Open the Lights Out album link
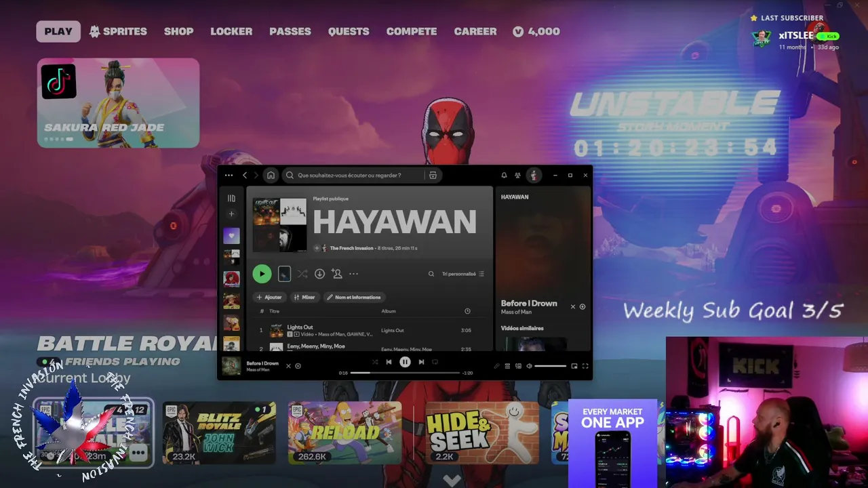This screenshot has width=868, height=488. [393, 330]
